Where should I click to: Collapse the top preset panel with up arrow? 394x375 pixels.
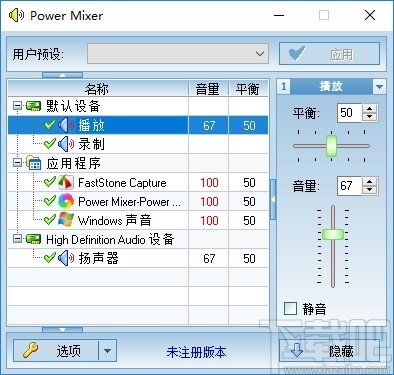[x=62, y=75]
